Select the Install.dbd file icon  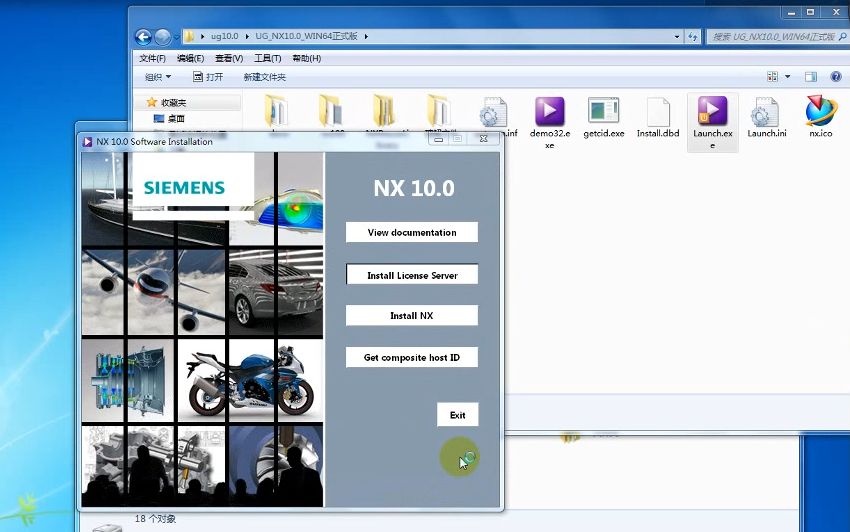coord(658,112)
